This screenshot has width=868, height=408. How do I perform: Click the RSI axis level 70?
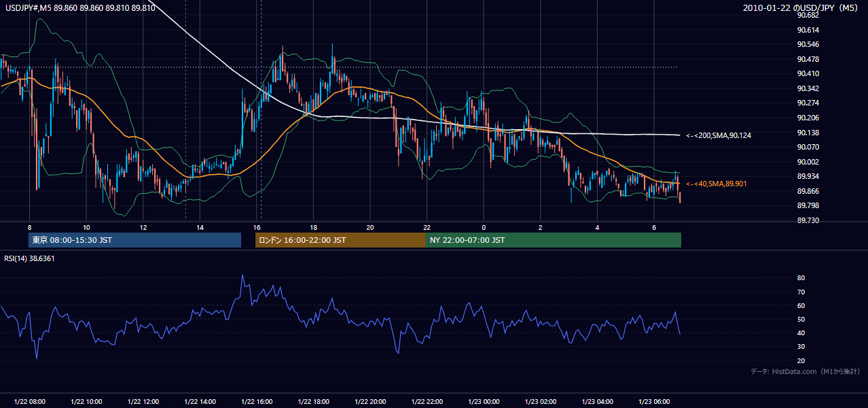801,292
